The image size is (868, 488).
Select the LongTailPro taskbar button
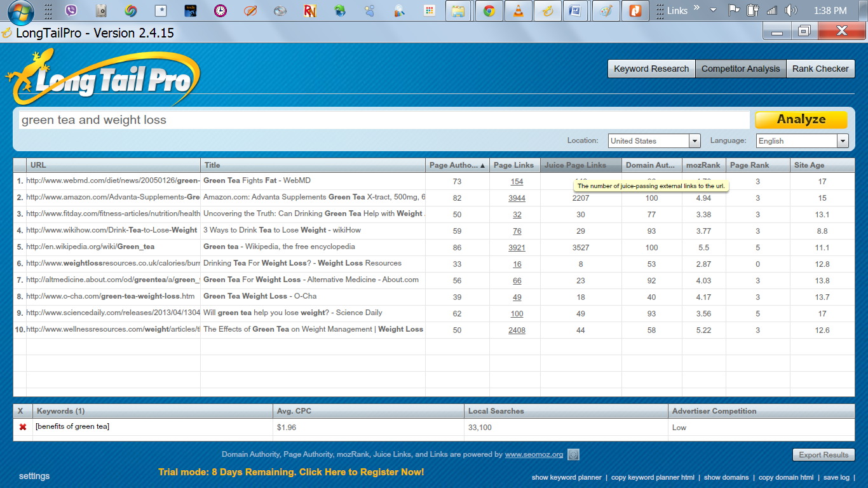[x=547, y=11]
